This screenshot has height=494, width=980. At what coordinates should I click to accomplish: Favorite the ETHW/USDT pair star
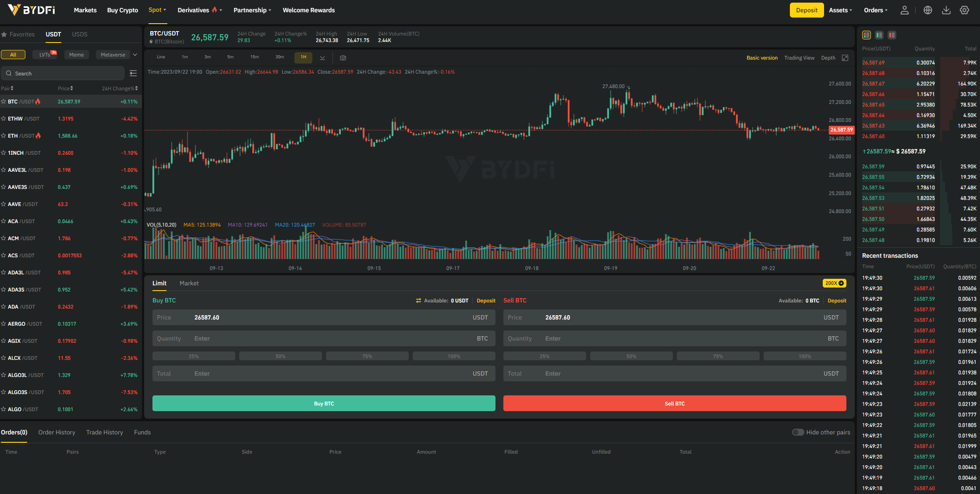pyautogui.click(x=4, y=119)
